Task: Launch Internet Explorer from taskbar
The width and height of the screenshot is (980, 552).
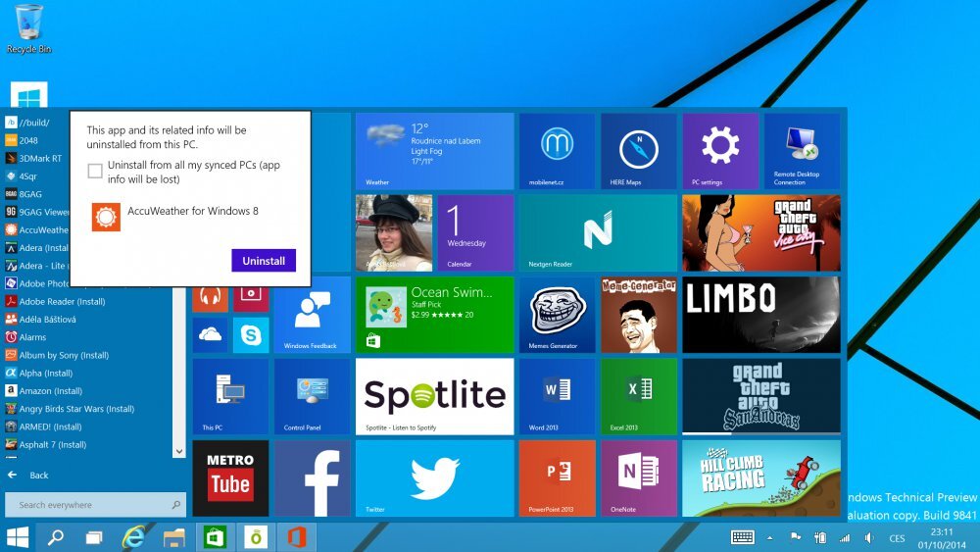Action: point(133,537)
